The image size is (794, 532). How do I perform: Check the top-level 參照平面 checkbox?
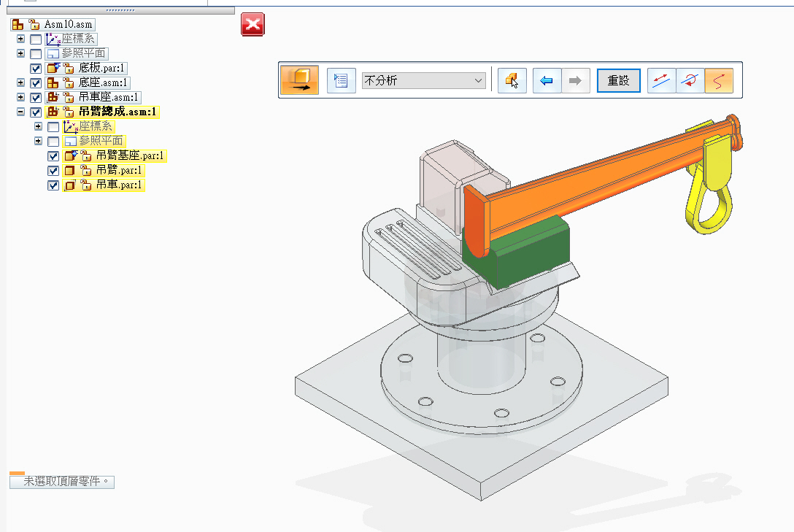pyautogui.click(x=36, y=54)
